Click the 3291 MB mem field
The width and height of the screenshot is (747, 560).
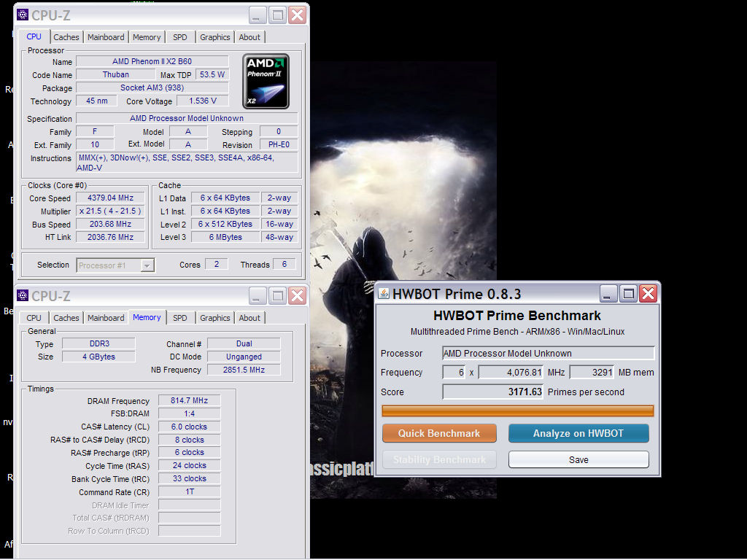(592, 373)
